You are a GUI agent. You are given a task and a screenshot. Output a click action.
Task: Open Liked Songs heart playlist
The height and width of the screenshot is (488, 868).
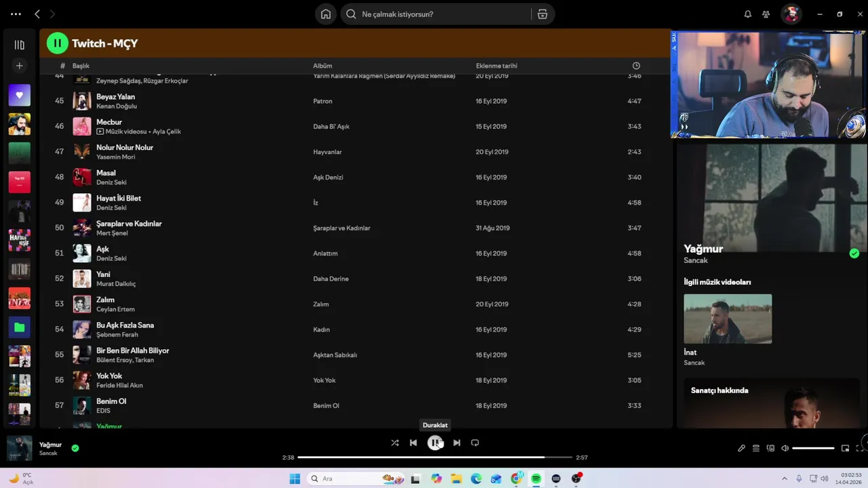[x=20, y=96]
